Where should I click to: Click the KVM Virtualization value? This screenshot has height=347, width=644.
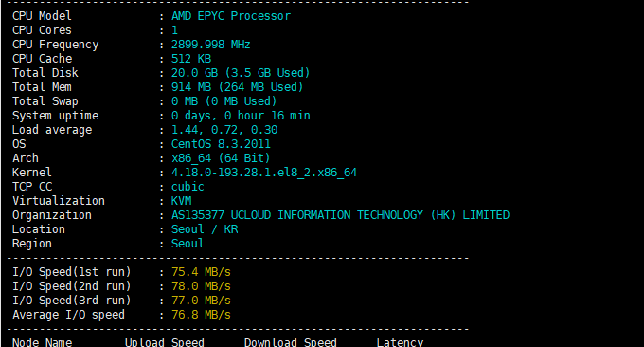pyautogui.click(x=181, y=201)
